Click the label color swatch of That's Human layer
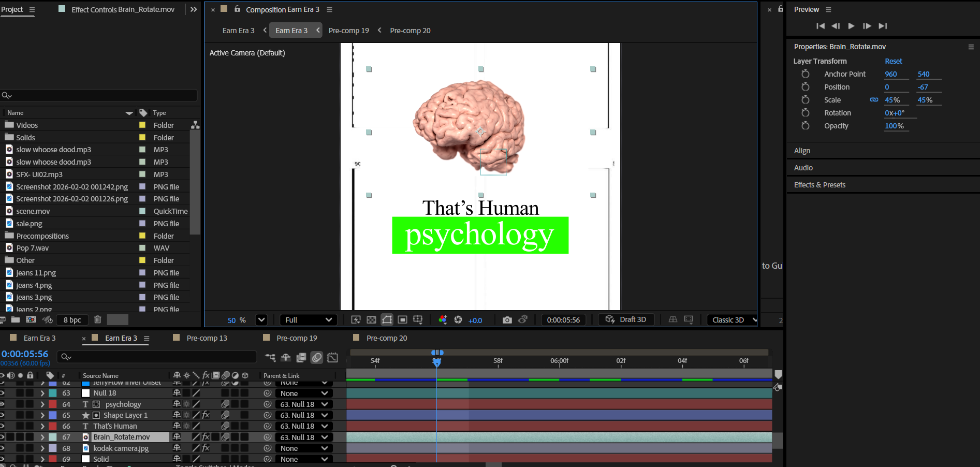Screen dimensions: 980x467 tap(53, 426)
